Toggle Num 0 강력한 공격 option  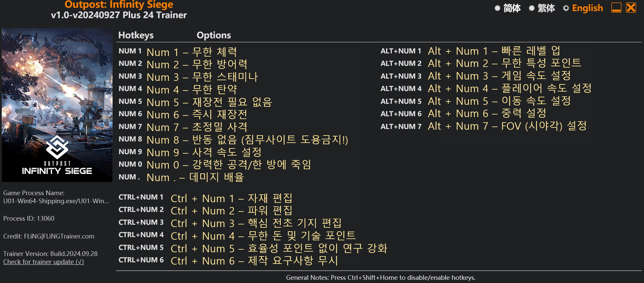(x=229, y=165)
